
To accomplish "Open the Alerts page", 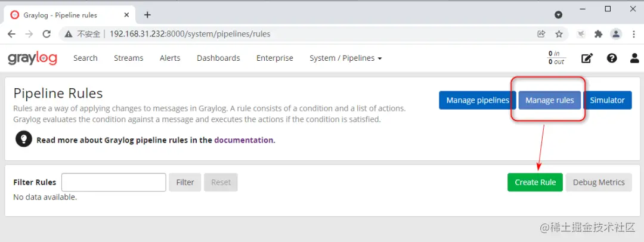I will coord(170,58).
